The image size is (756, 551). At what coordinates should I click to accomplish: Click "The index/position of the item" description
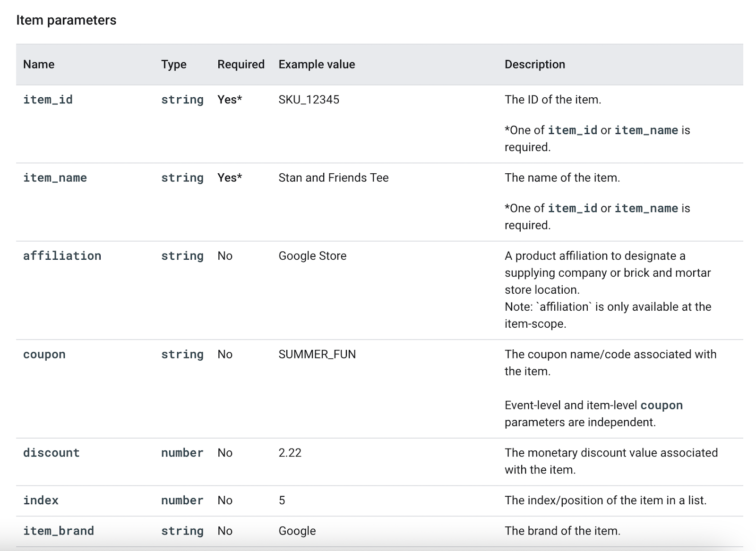pyautogui.click(x=605, y=500)
